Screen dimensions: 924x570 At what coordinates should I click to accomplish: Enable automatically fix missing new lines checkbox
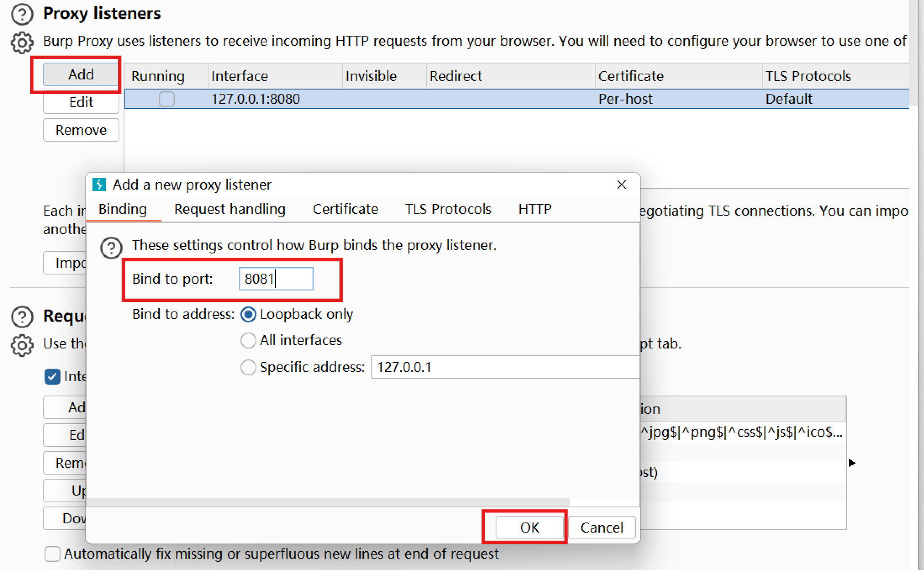coord(52,554)
